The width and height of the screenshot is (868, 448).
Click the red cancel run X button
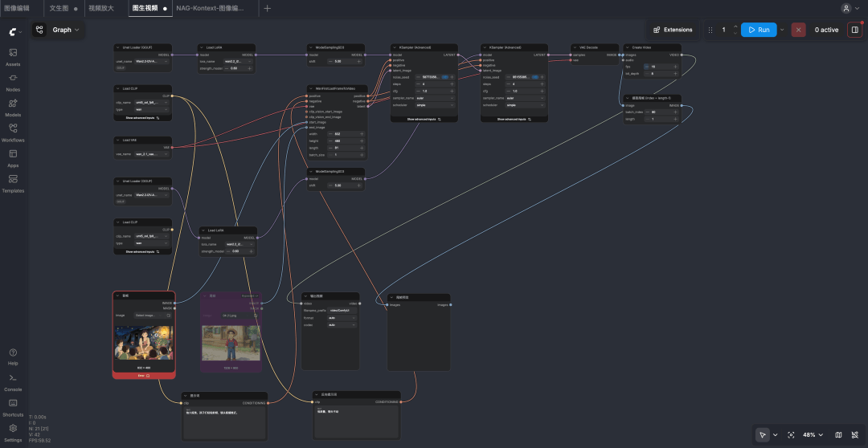(798, 30)
